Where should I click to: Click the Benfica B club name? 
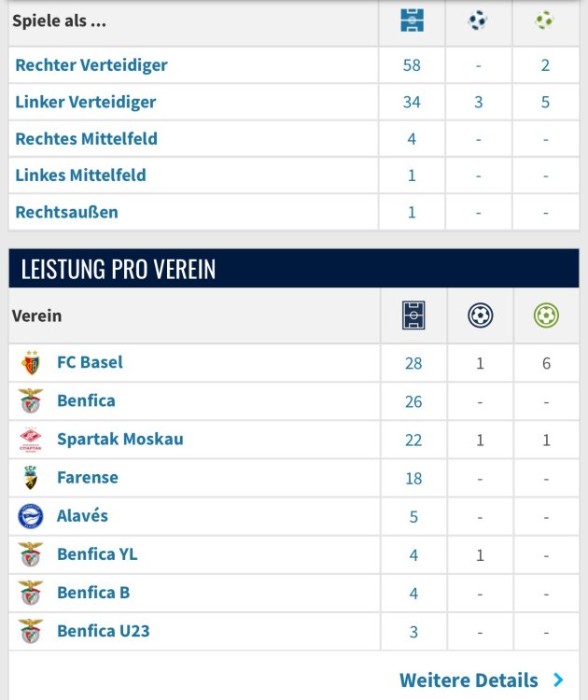pos(93,593)
